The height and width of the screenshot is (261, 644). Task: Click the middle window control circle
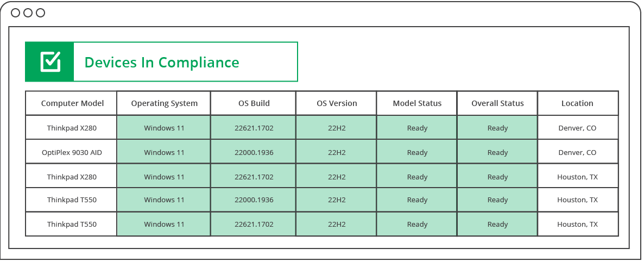tap(28, 13)
